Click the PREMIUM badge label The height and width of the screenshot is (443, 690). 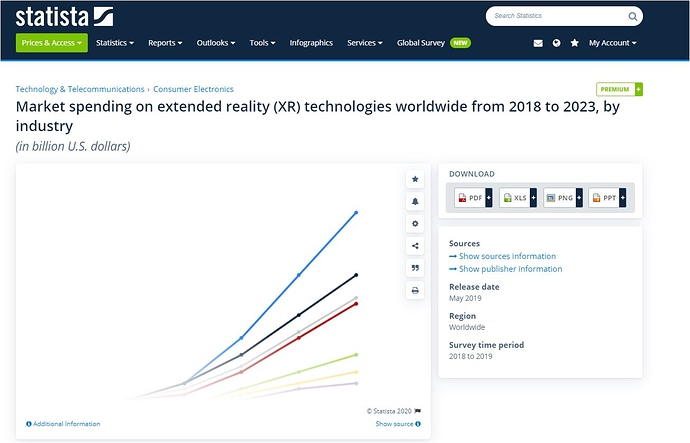point(615,89)
